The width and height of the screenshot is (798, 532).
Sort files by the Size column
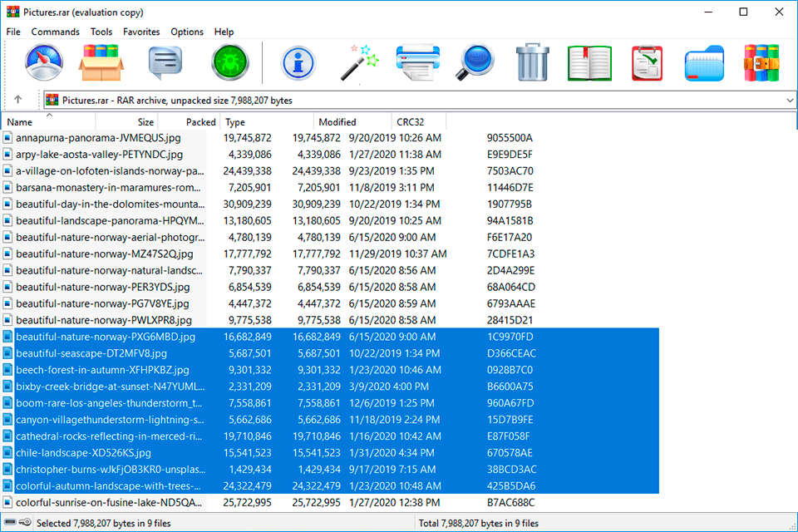(x=145, y=121)
